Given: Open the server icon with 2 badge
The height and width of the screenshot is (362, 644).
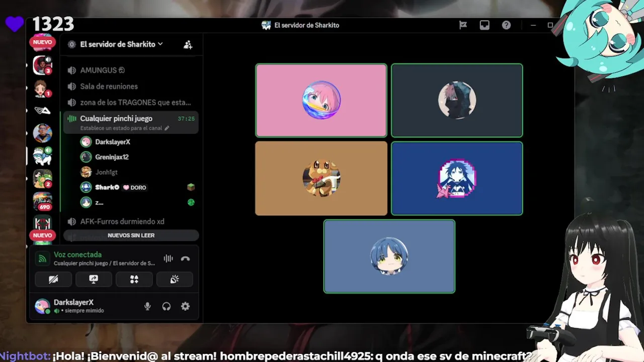Looking at the screenshot, I should click(42, 178).
